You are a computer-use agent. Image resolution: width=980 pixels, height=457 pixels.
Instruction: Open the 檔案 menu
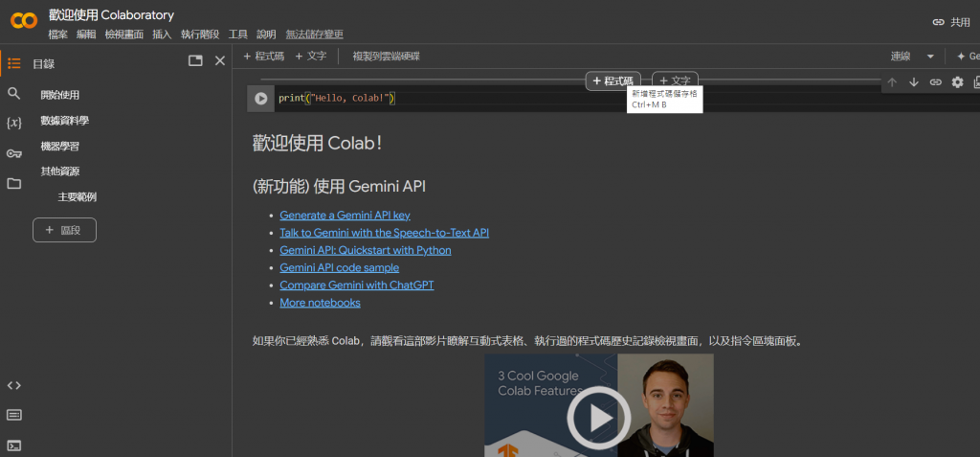58,34
